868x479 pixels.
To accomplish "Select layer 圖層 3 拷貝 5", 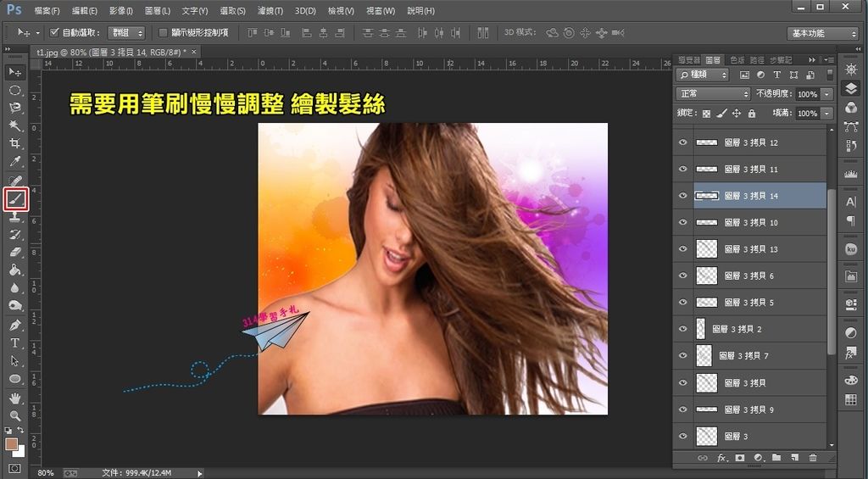I will tap(759, 302).
